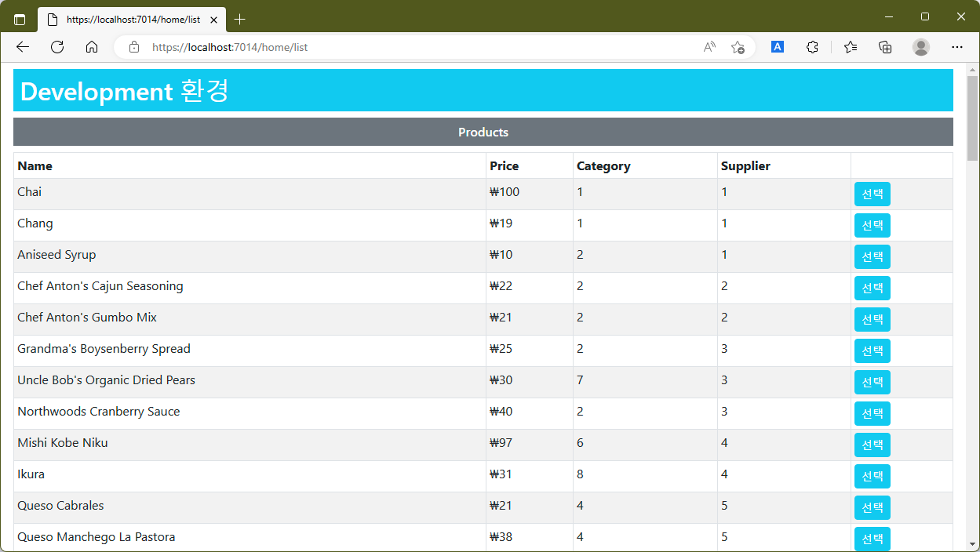The width and height of the screenshot is (980, 552).
Task: Open the user profile avatar
Action: coord(921,47)
